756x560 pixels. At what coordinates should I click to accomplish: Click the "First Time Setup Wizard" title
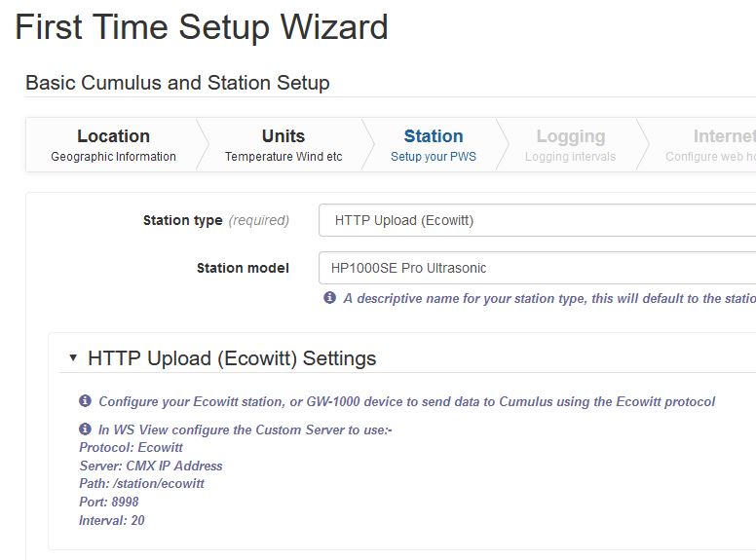[x=202, y=27]
